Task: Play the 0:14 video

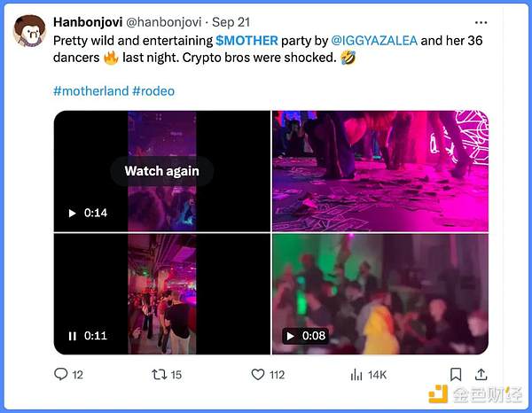Action: (x=73, y=213)
